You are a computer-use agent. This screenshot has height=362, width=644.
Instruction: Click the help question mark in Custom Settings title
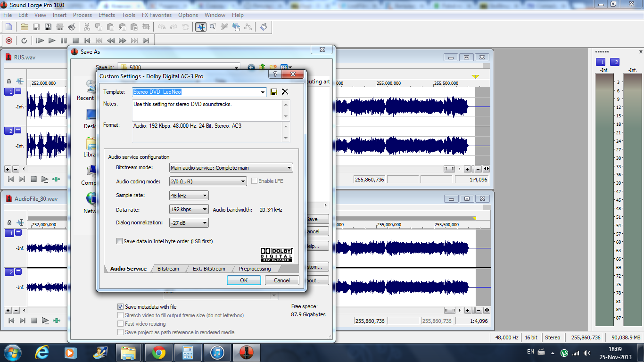pyautogui.click(x=275, y=74)
